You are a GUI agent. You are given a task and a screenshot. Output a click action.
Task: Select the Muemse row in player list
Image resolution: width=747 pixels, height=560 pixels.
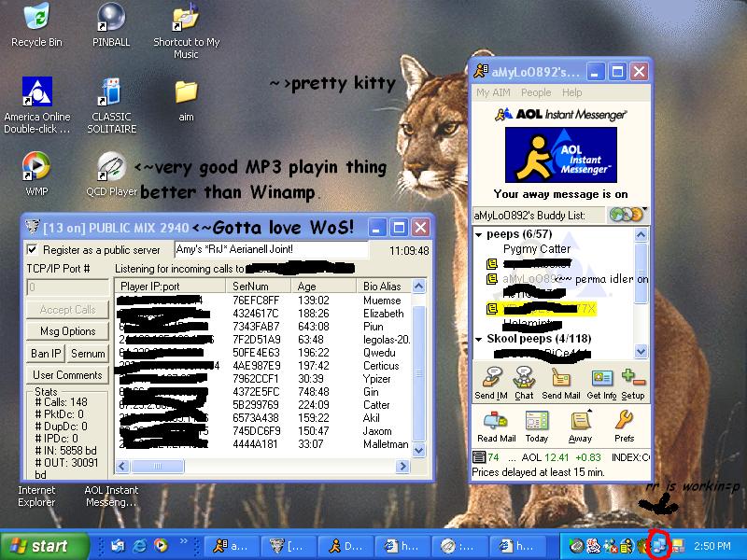263,301
